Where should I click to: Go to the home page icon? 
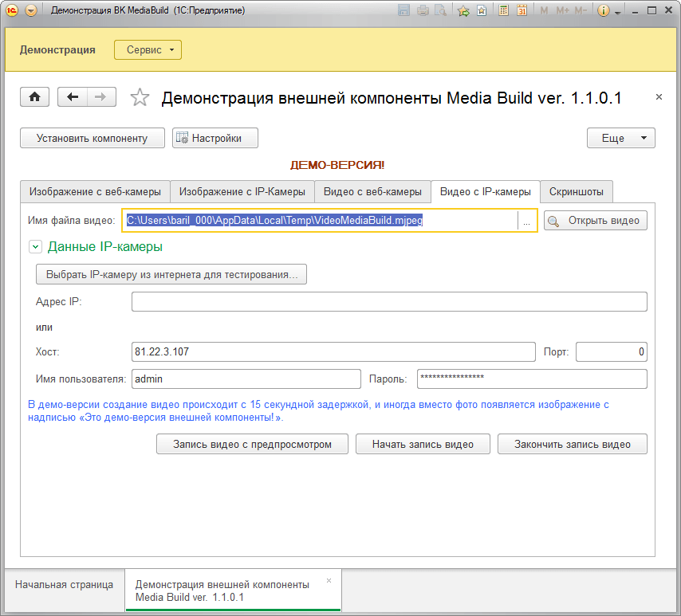point(35,96)
